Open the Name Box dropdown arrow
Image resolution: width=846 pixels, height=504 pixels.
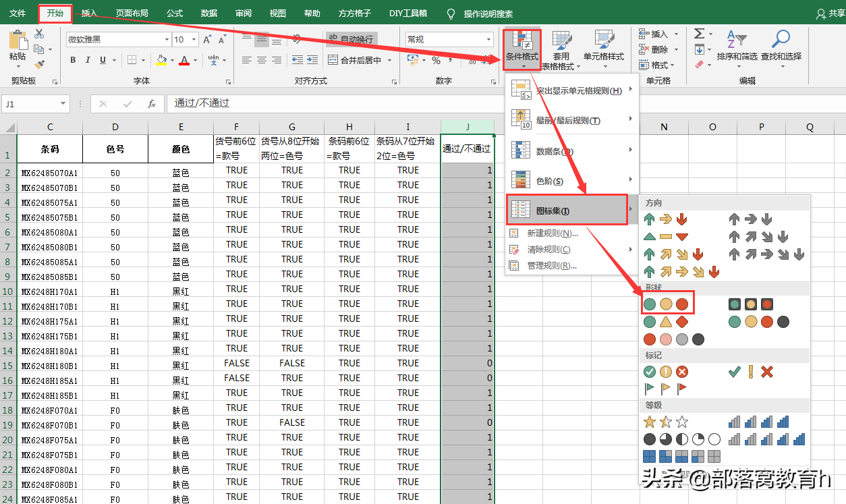(63, 104)
